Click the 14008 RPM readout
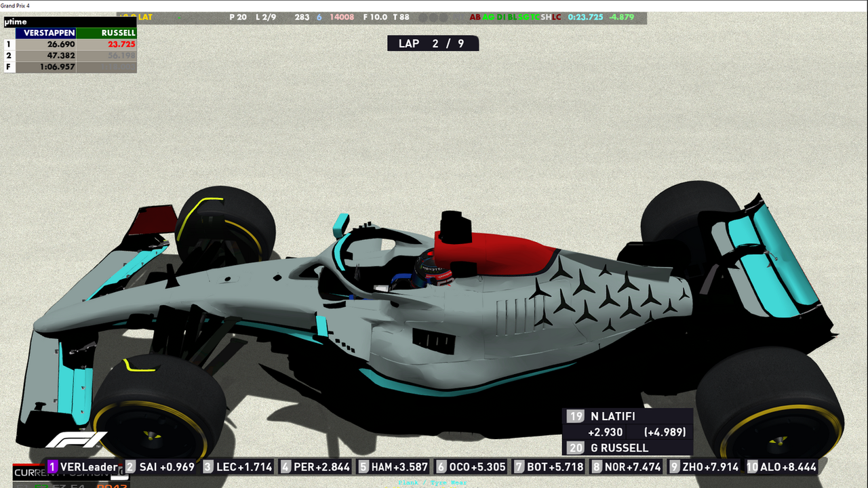The width and height of the screenshot is (868, 488). coord(342,17)
